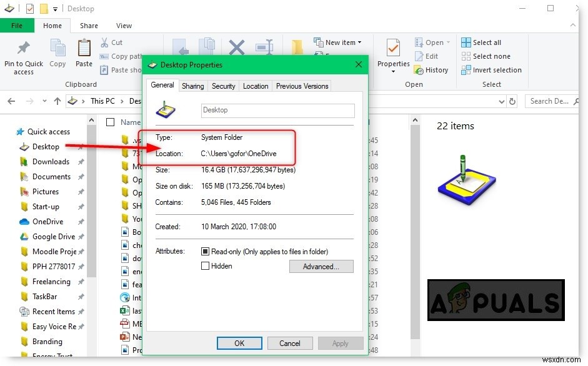Click the Edit icon in the Open group
This screenshot has height=366, width=588.
click(427, 56)
